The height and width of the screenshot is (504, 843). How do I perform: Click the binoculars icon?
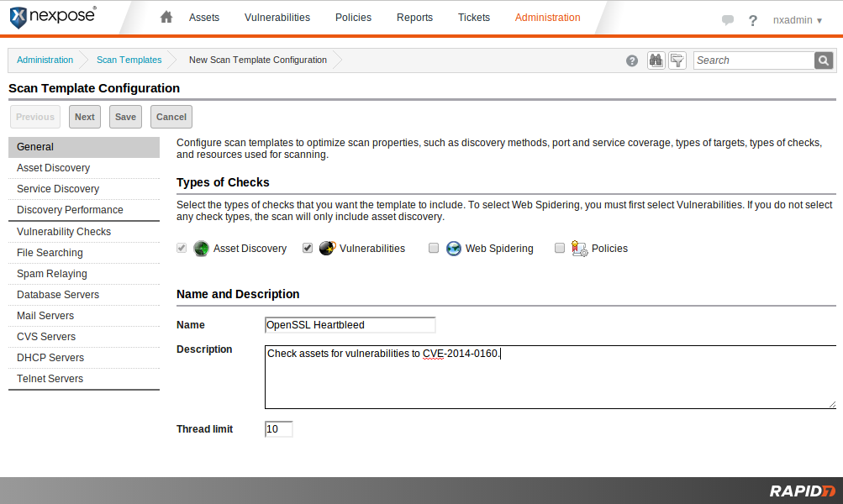coord(656,60)
